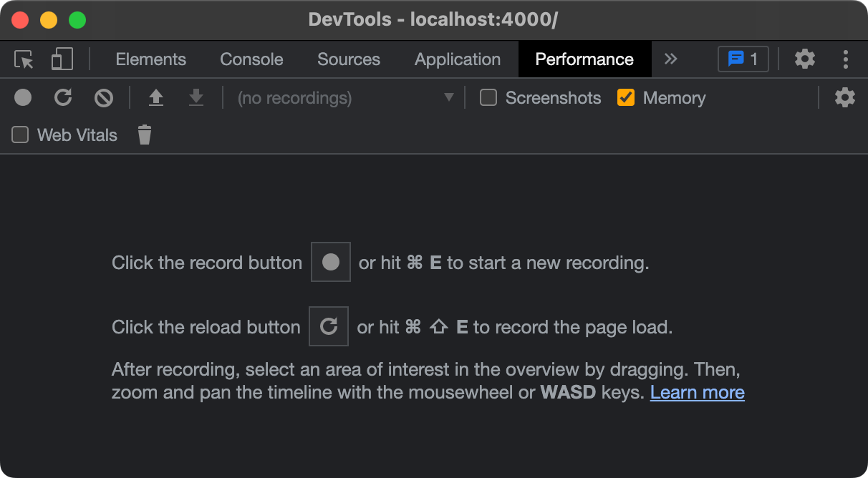Click the clear recording icon
The height and width of the screenshot is (478, 868).
(104, 97)
